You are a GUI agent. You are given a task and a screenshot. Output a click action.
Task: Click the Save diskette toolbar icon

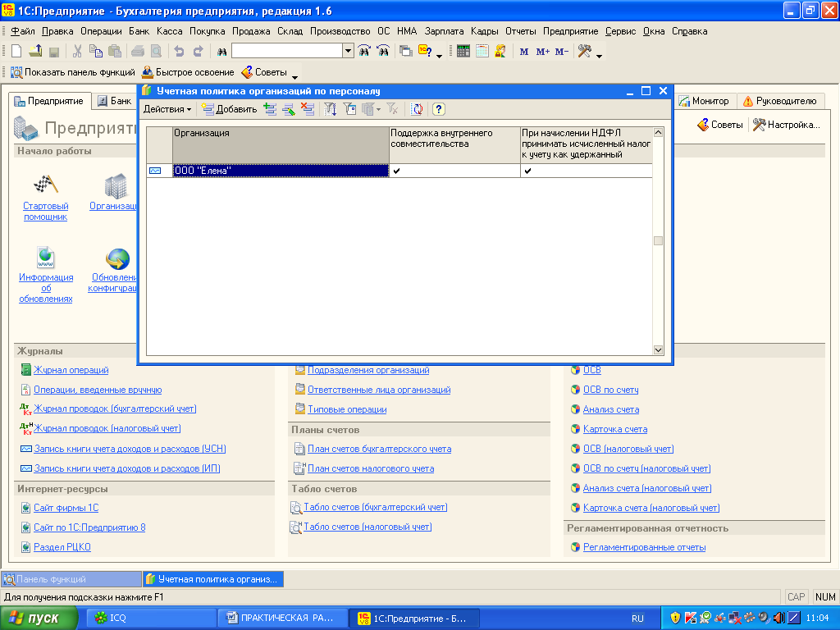point(53,52)
